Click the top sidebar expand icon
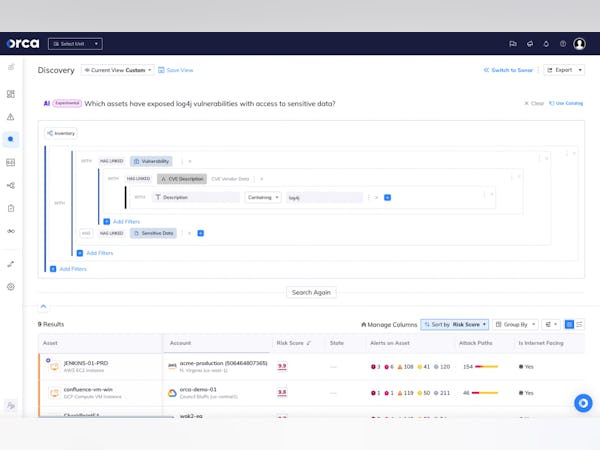This screenshot has height=450, width=600. 11,67
